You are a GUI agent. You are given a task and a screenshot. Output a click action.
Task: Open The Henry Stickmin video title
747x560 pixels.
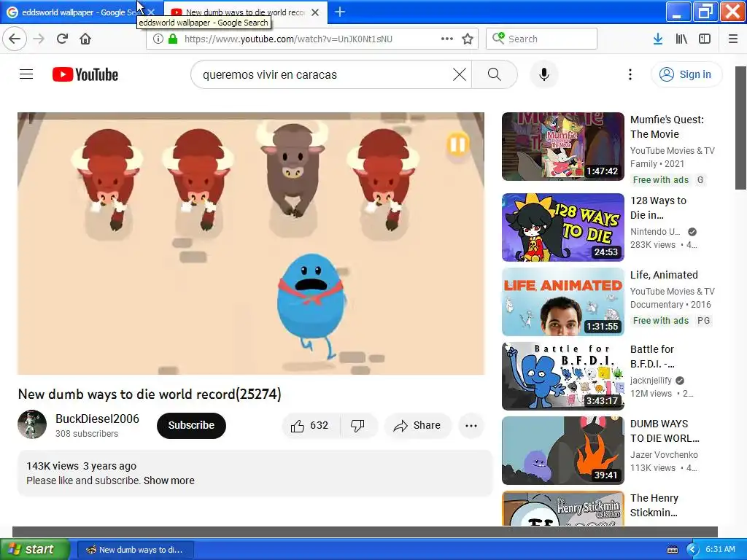coord(654,505)
